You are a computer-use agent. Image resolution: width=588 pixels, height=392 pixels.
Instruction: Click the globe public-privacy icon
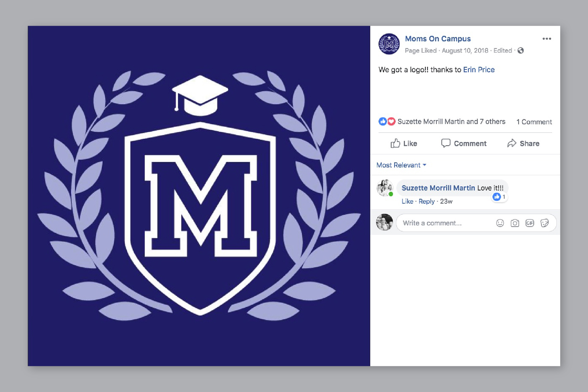[521, 51]
